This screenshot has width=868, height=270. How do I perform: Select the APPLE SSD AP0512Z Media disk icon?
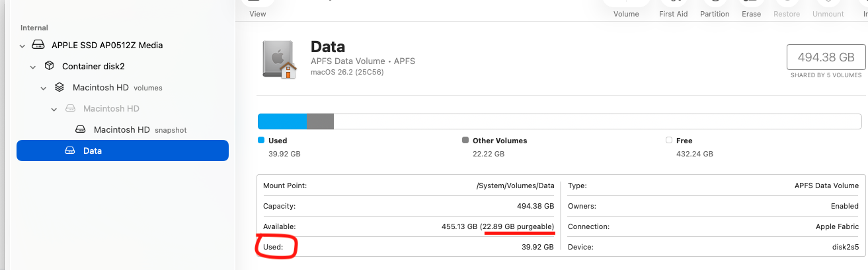tap(39, 46)
